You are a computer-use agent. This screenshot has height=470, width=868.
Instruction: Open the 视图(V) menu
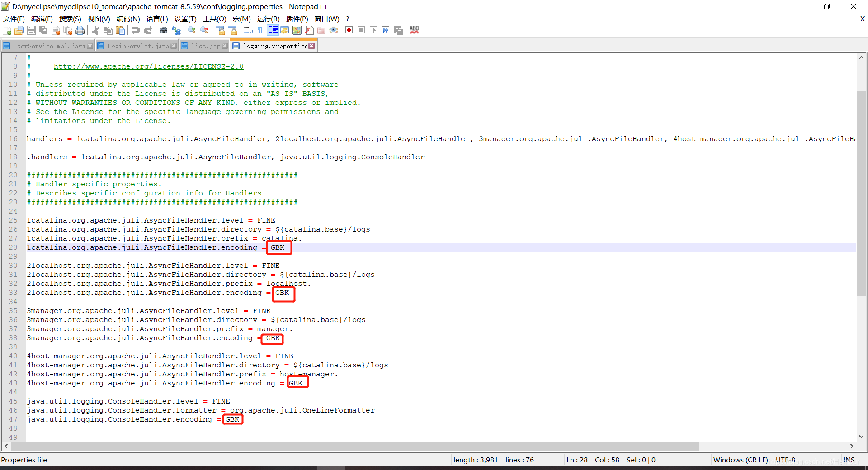pos(99,19)
